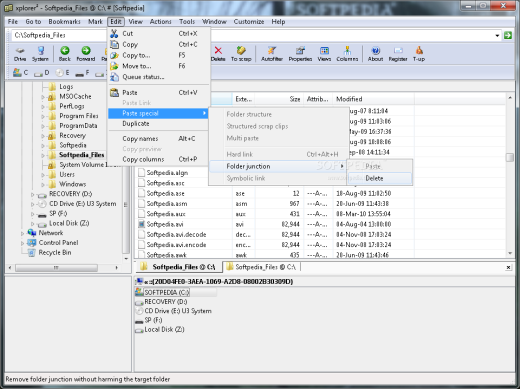This screenshot has width=520, height=389.
Task: Click the Drive toolbar icon
Action: [x=20, y=54]
